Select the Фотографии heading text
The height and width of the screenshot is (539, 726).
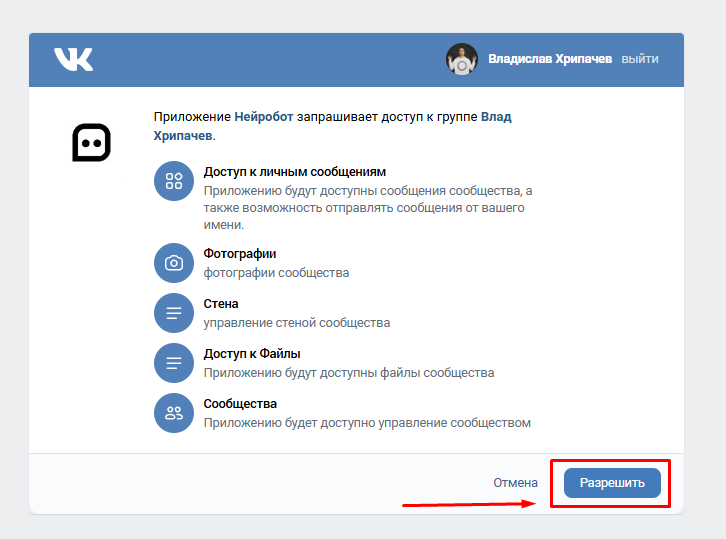pyautogui.click(x=240, y=254)
